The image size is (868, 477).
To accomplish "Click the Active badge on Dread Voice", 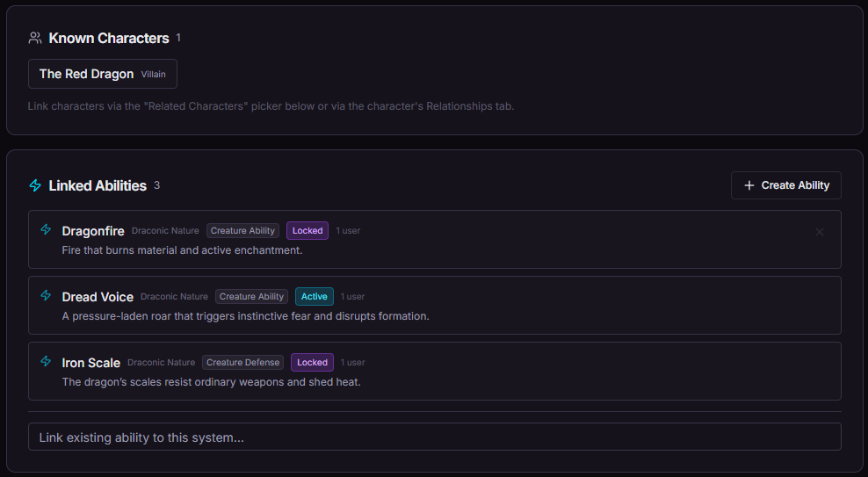I will pos(314,297).
